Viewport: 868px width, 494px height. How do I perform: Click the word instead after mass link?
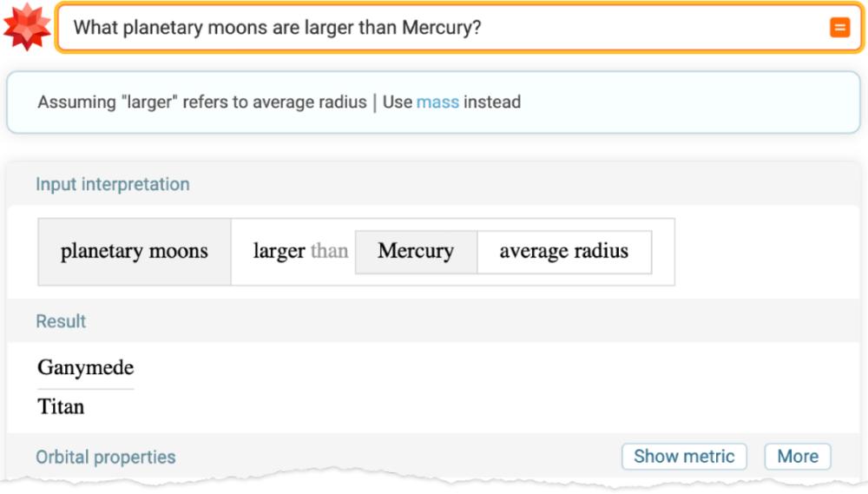[x=492, y=102]
